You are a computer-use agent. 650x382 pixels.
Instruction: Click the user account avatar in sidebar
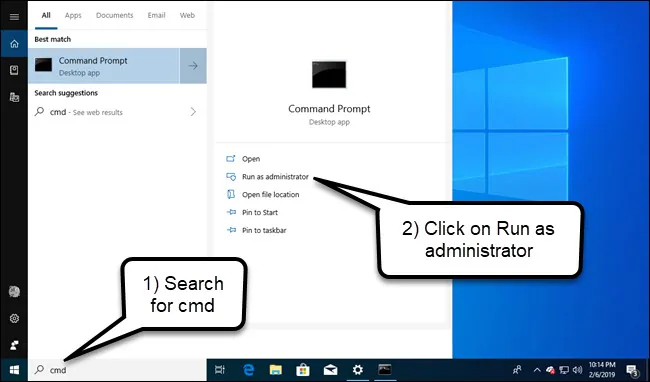(14, 292)
